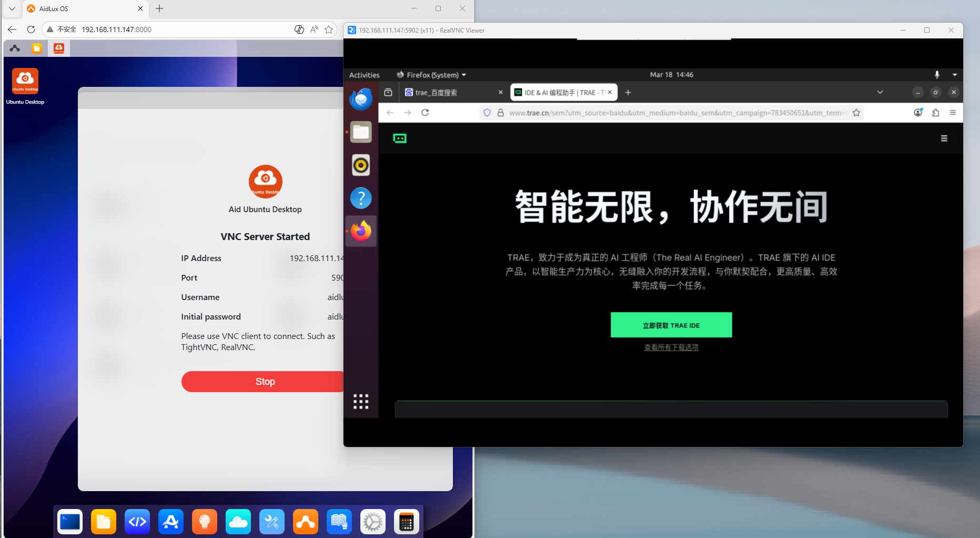
Task: Open the Files app in the Ubuntu dock
Action: (361, 132)
